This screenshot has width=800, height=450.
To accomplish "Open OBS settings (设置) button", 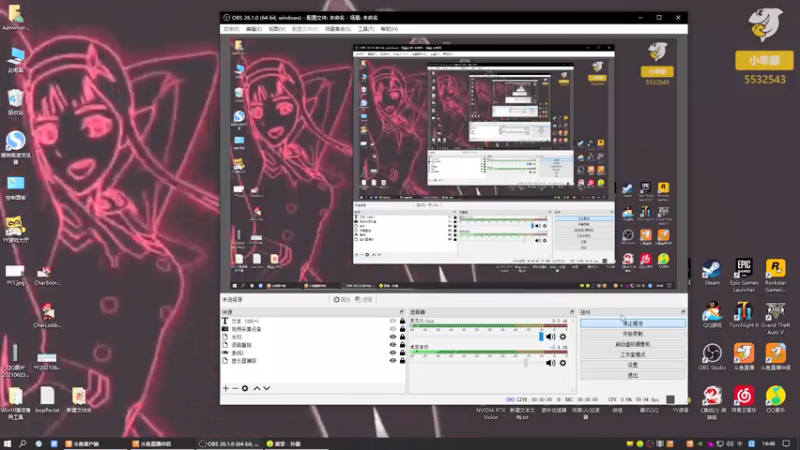I will (x=633, y=365).
